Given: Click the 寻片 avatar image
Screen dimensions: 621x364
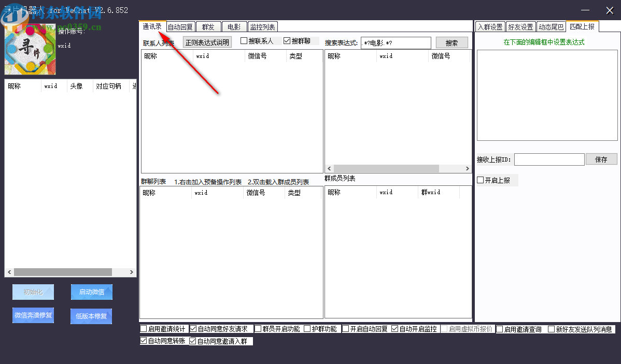Looking at the screenshot, I should (30, 49).
